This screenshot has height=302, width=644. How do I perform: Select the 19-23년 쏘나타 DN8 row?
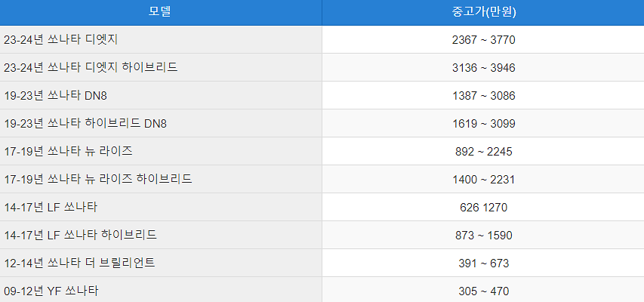(x=322, y=95)
